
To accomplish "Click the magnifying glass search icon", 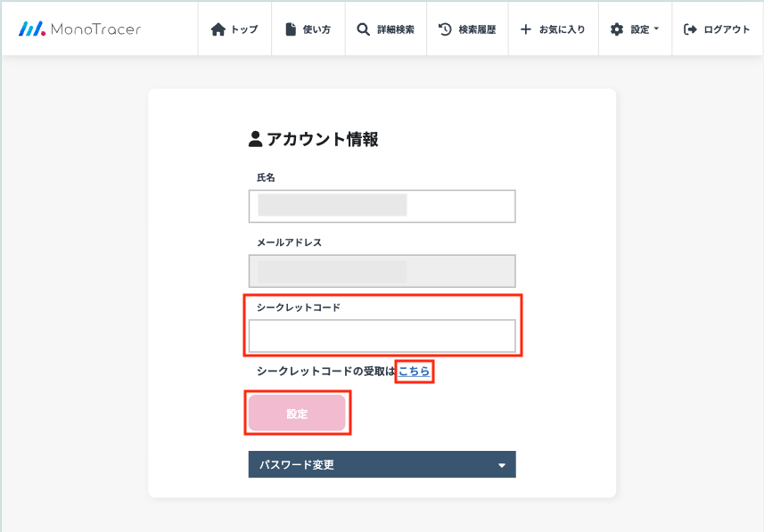I will point(363,29).
